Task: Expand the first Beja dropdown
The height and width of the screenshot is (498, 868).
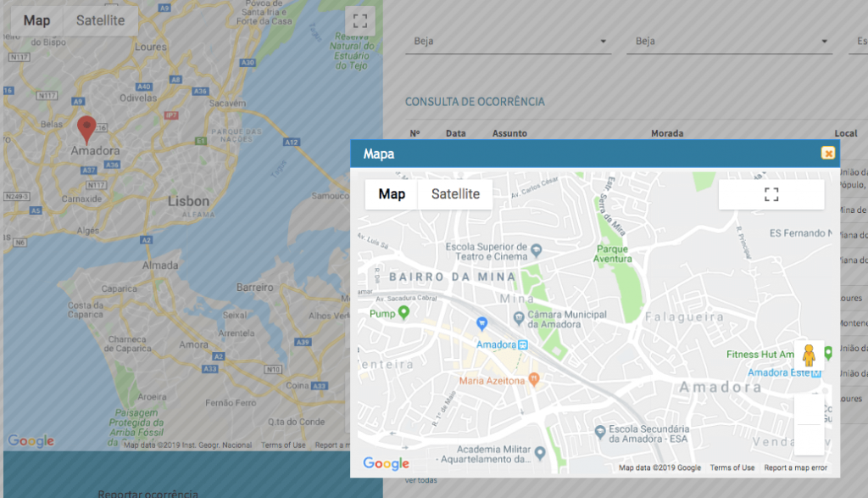Action: click(508, 41)
